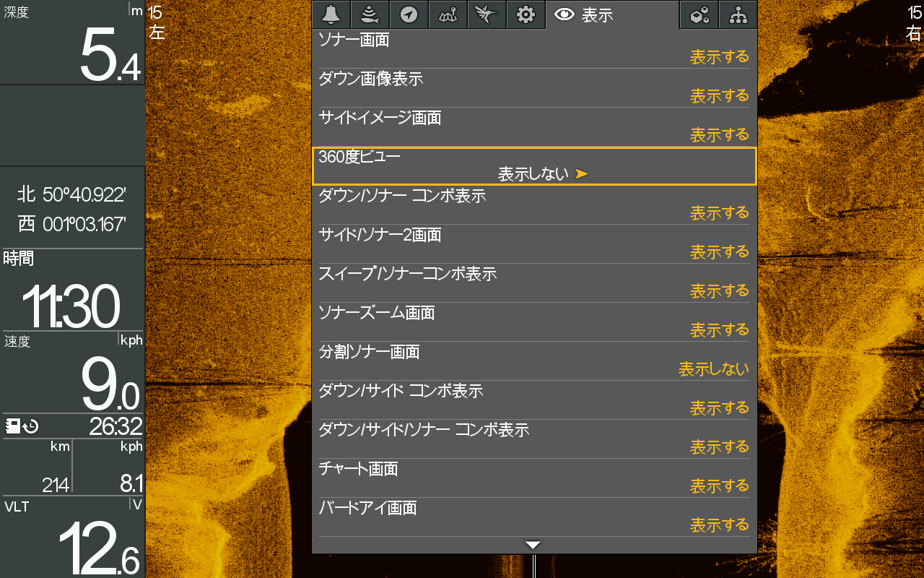Open the Network hierarchy icon tab
This screenshot has height=578, width=924.
coord(738,14)
